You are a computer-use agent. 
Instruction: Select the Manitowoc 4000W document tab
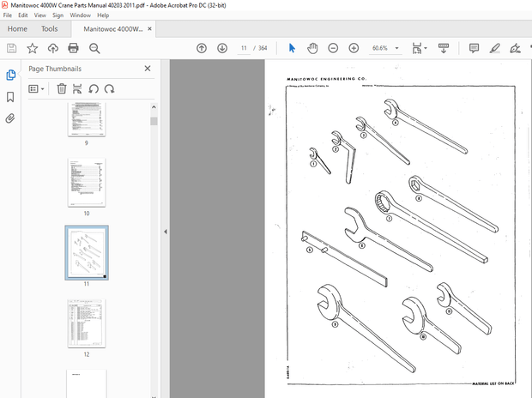(113, 29)
